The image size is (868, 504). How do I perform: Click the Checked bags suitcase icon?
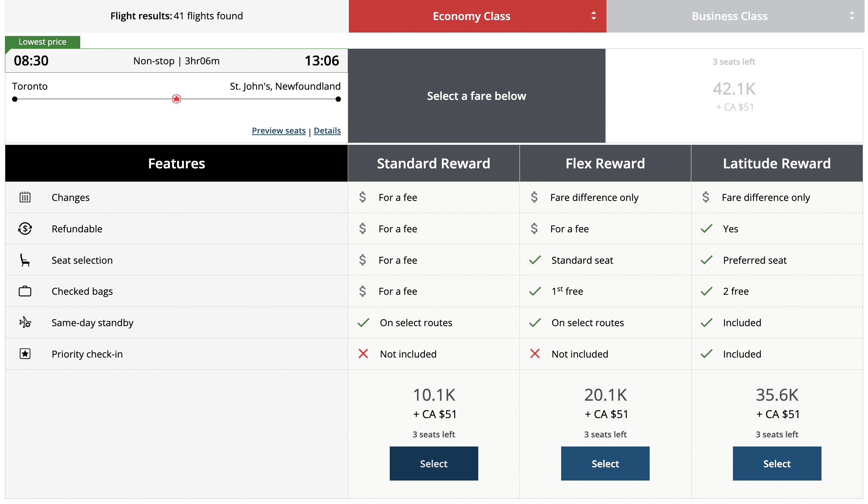coord(25,291)
